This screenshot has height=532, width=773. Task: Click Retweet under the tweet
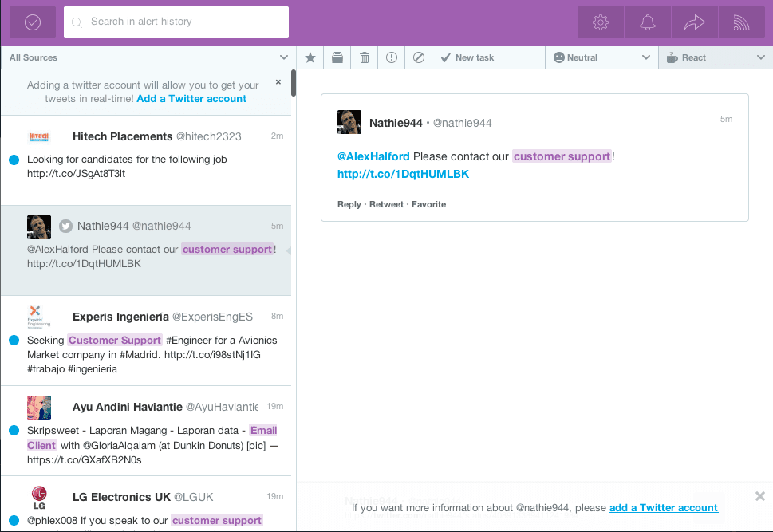click(x=386, y=204)
